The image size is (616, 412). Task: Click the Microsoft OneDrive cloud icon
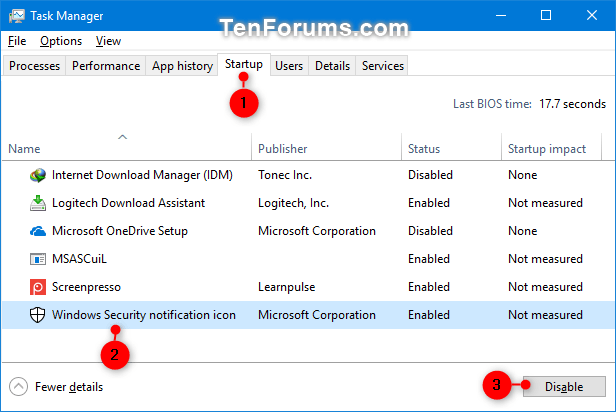point(38,231)
